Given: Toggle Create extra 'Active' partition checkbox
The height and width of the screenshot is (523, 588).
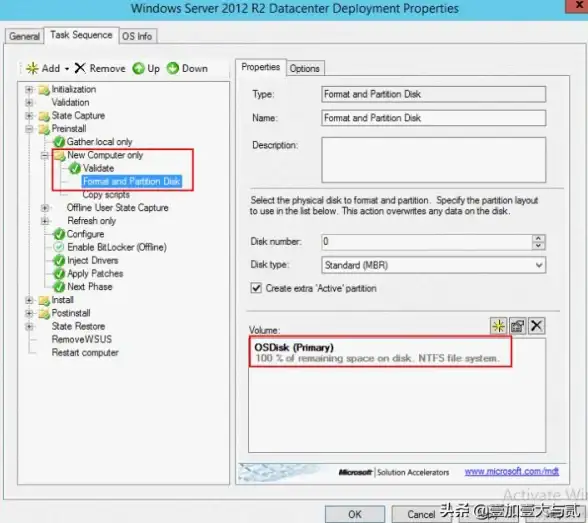Looking at the screenshot, I should (256, 288).
